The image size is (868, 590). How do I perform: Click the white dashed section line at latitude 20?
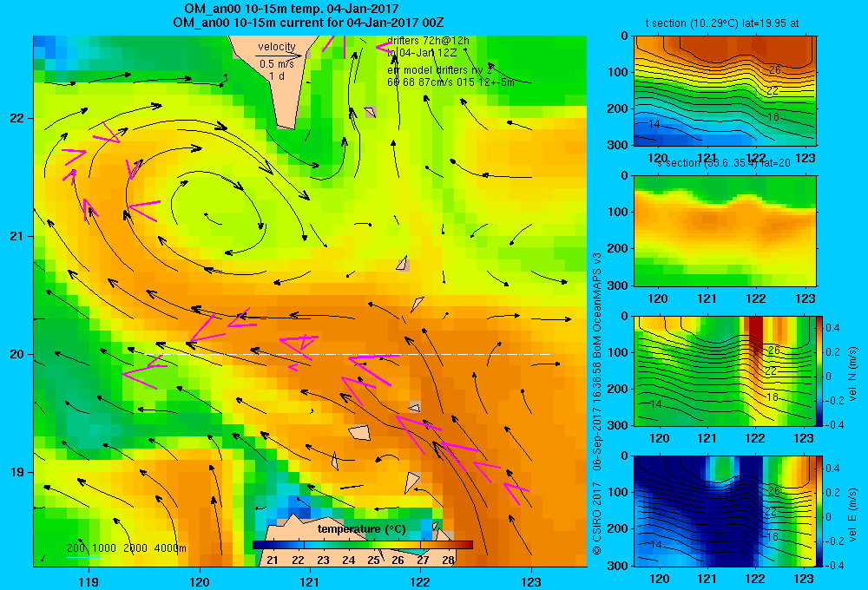coord(349,354)
